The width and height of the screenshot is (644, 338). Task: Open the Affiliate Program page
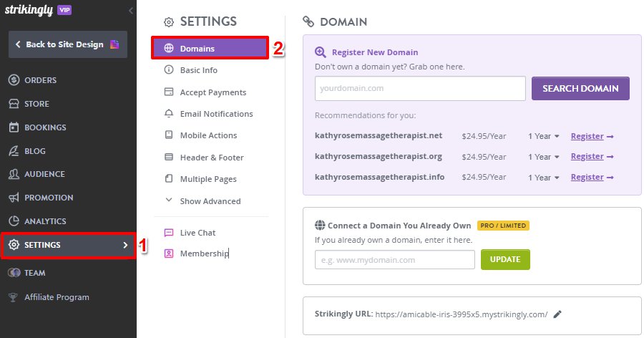pyautogui.click(x=57, y=297)
